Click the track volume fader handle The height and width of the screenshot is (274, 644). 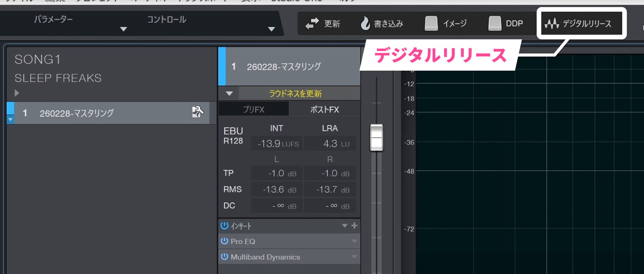376,138
